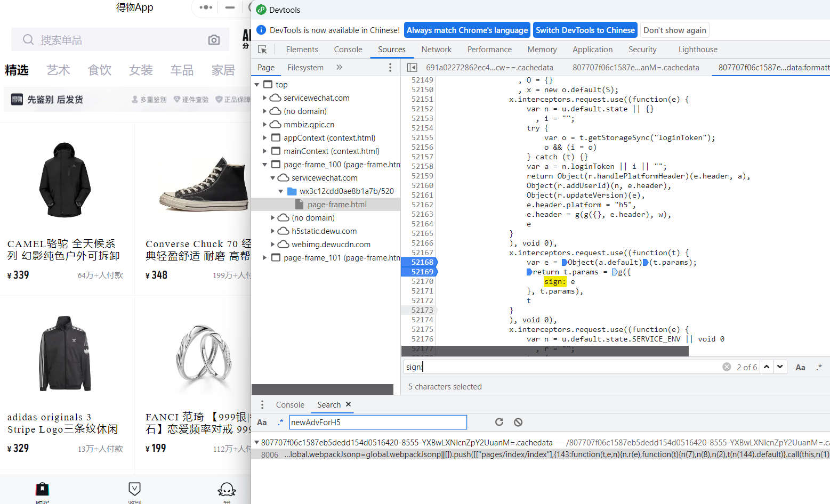Viewport: 830px width, 504px height.
Task: Click the info icon in the language banner
Action: click(261, 30)
